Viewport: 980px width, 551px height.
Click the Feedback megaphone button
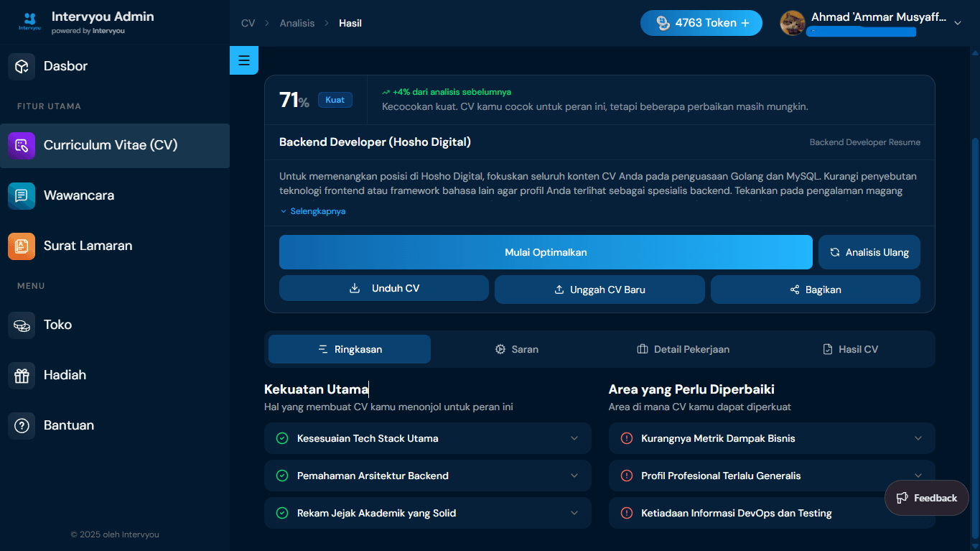[x=927, y=498]
